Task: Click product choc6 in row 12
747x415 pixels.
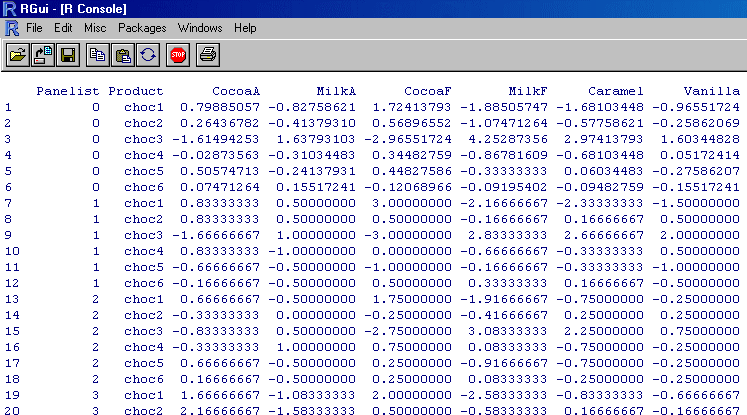Action: tap(144, 283)
